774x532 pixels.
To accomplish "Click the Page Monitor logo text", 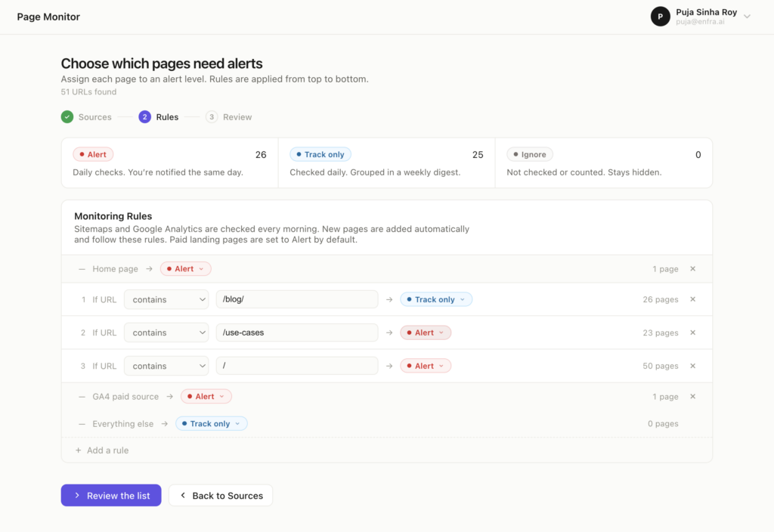I will pos(48,17).
